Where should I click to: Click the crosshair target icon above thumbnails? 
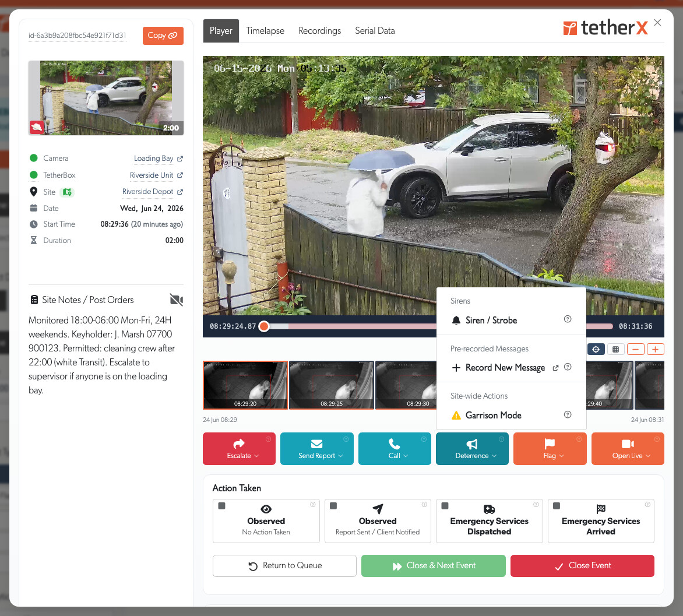point(596,349)
